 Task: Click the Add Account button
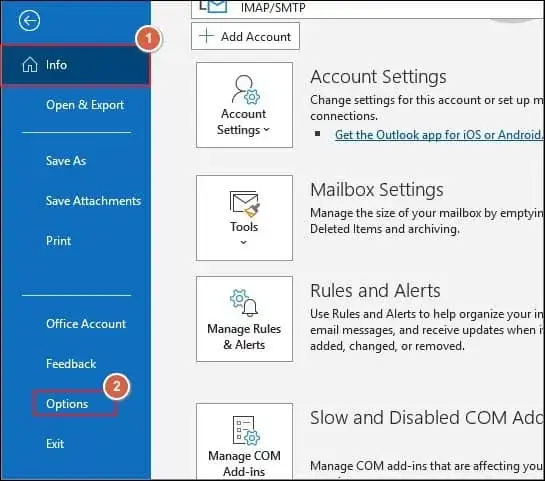click(245, 36)
